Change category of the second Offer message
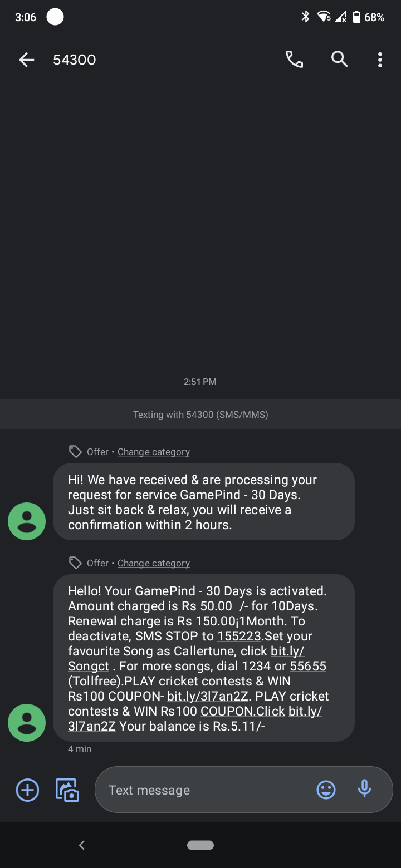The width and height of the screenshot is (401, 868). pyautogui.click(x=153, y=563)
